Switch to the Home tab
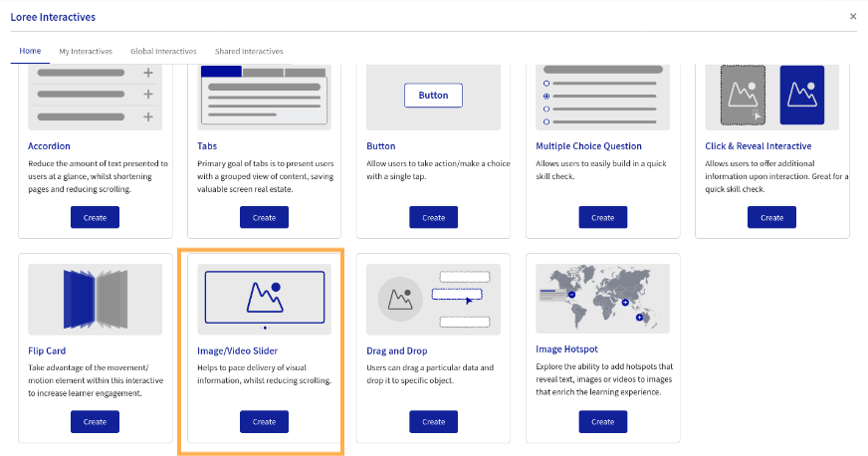The height and width of the screenshot is (456, 868). [30, 51]
